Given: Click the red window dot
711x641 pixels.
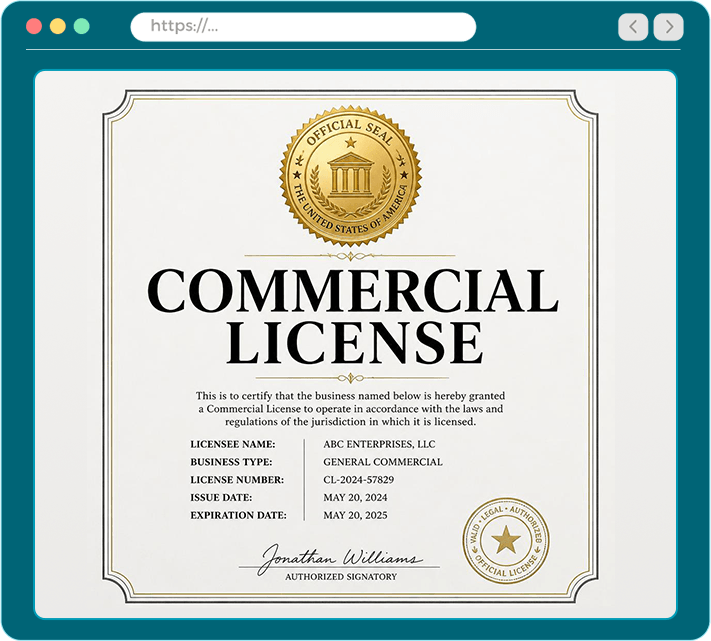Looking at the screenshot, I should coord(34,26).
